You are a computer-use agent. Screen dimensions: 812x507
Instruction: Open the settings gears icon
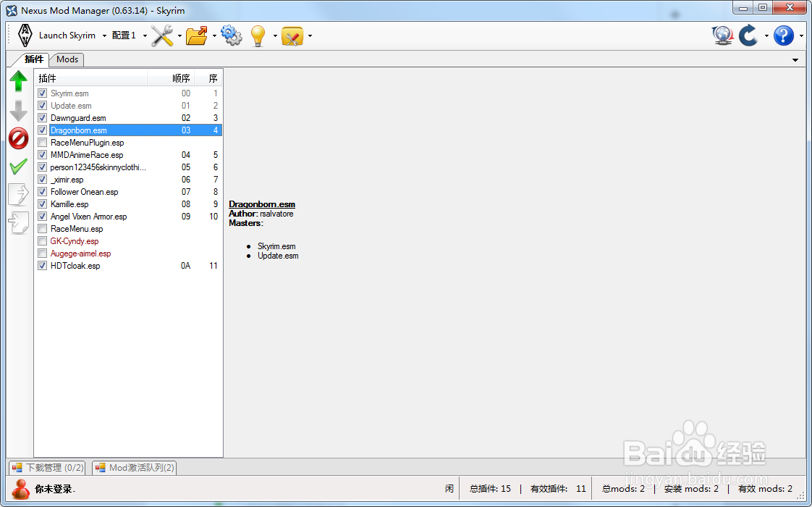[231, 35]
